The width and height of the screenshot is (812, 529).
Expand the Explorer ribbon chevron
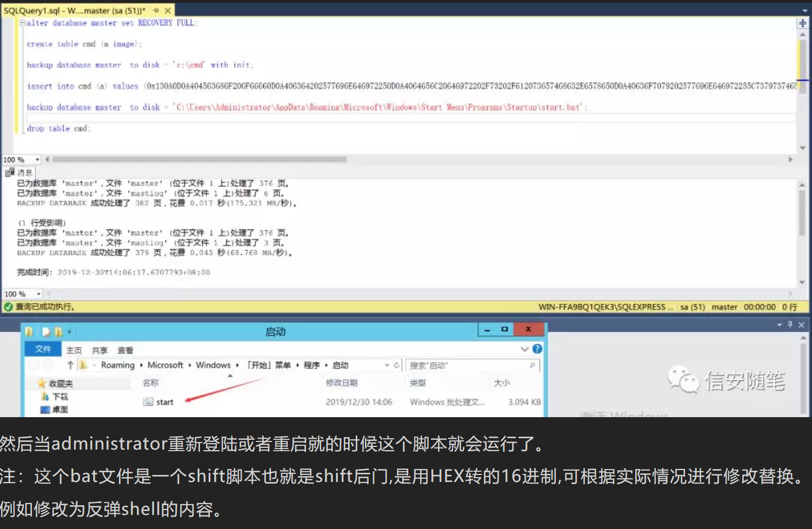coord(524,349)
